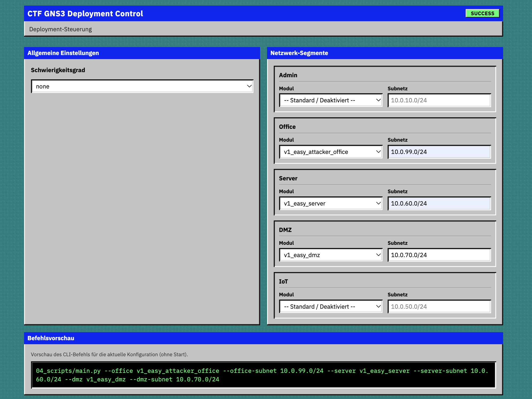
Task: Click the Befehlsvorschau panel header
Action: [264, 338]
